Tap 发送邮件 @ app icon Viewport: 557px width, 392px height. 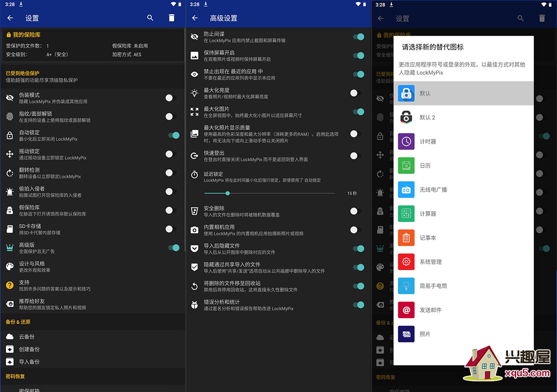click(x=406, y=310)
